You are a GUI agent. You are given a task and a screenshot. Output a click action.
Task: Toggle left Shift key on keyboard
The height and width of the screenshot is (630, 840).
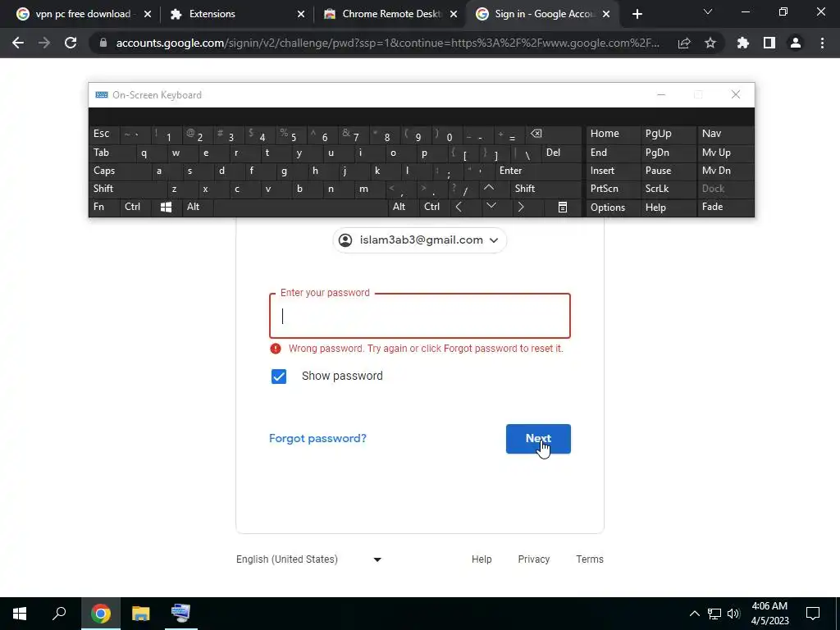(127, 189)
